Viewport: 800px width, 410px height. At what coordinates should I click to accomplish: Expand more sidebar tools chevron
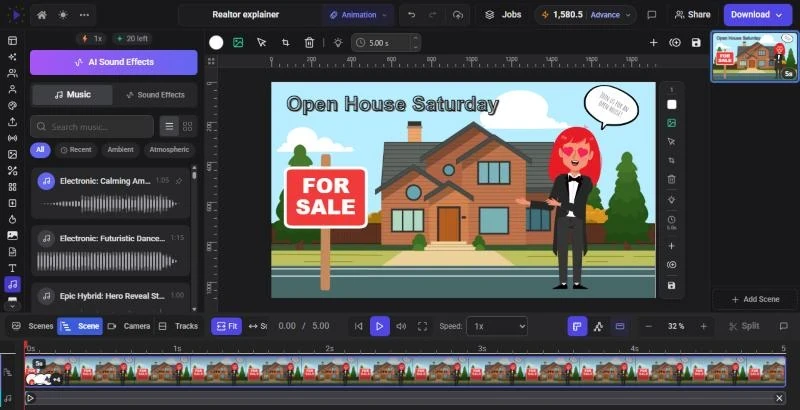12,306
